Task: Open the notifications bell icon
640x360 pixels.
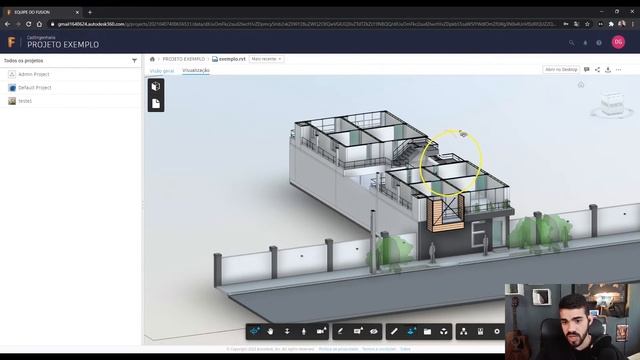Action: point(585,42)
